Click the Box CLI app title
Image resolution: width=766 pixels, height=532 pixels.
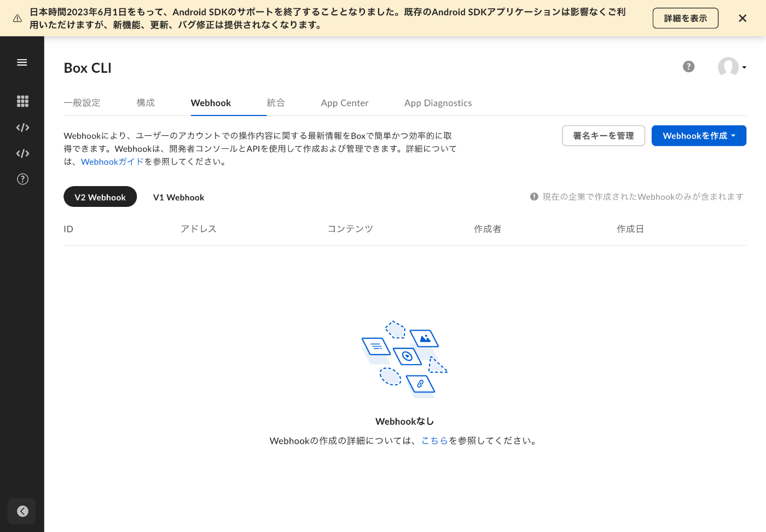88,68
